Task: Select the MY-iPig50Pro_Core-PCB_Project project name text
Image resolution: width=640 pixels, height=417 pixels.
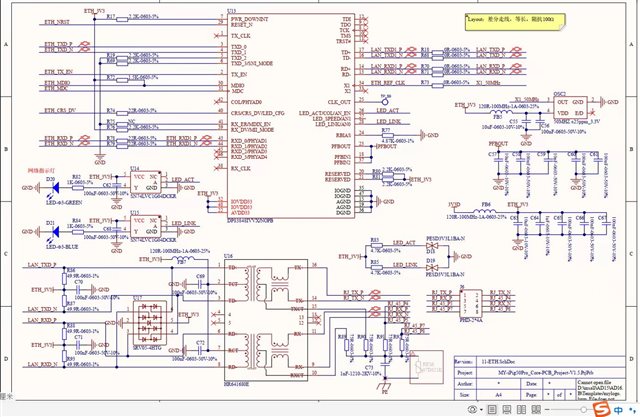Action: (545, 373)
